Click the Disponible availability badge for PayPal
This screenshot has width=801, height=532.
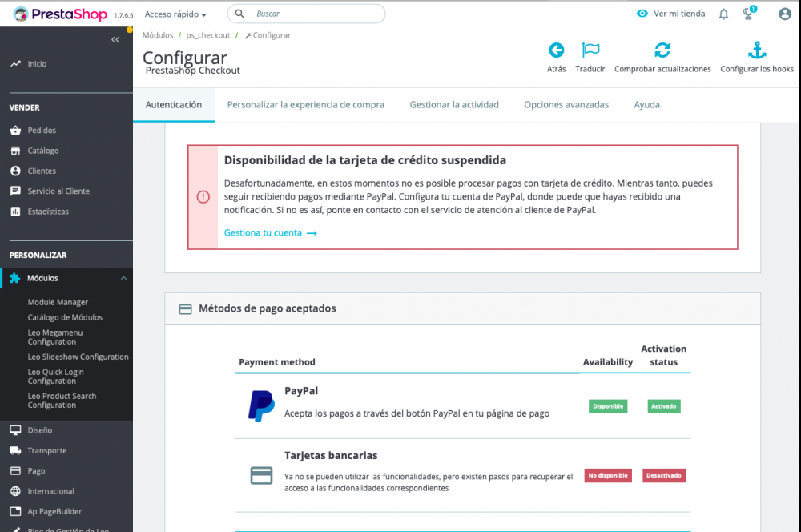608,406
